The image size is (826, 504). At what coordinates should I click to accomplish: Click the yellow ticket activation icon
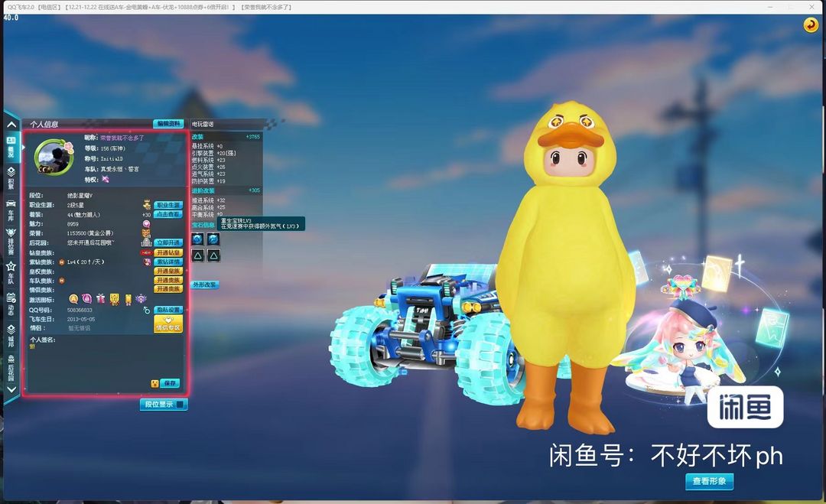(128, 300)
